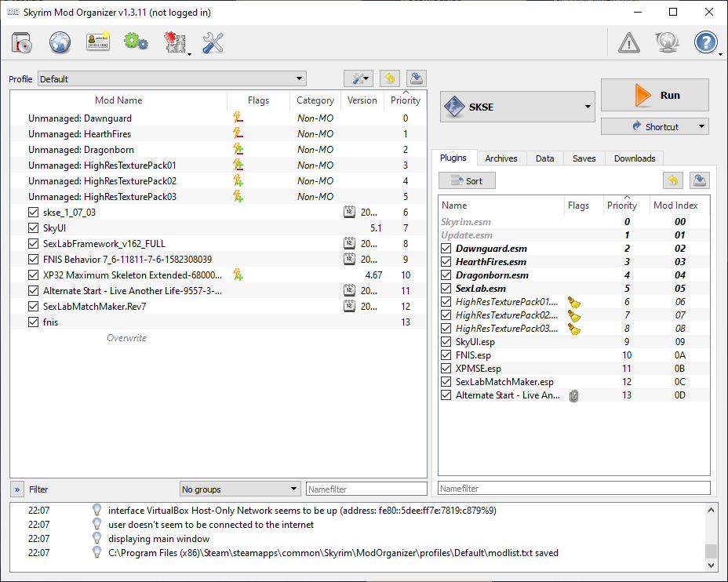Screen dimensions: 728x582
Task: Click the plugin list Namefilter field
Action: [574, 488]
